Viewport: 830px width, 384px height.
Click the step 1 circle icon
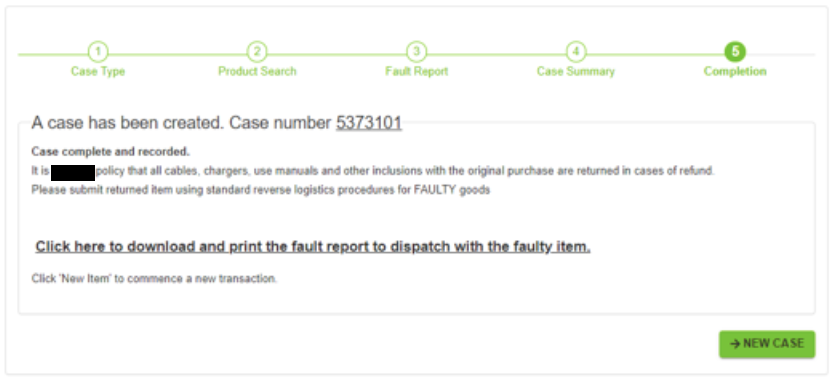point(98,52)
